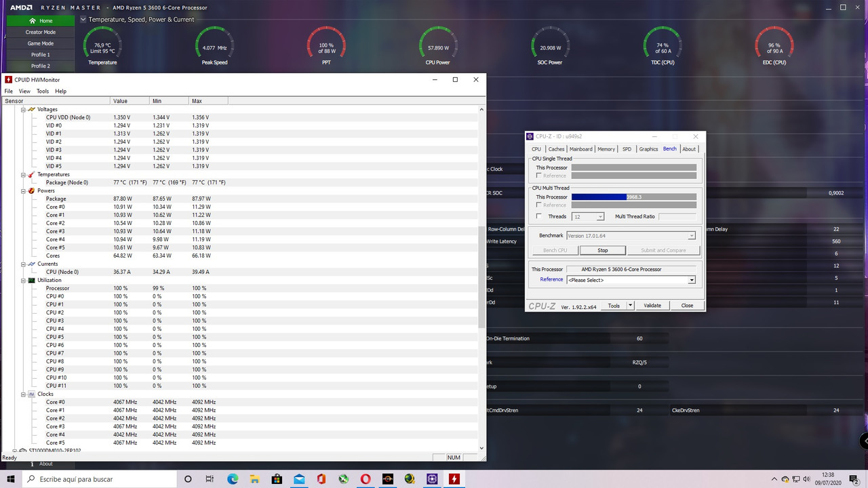Open the Tools dropdown arrow in CPU-Z
The image size is (868, 488).
pyautogui.click(x=630, y=306)
